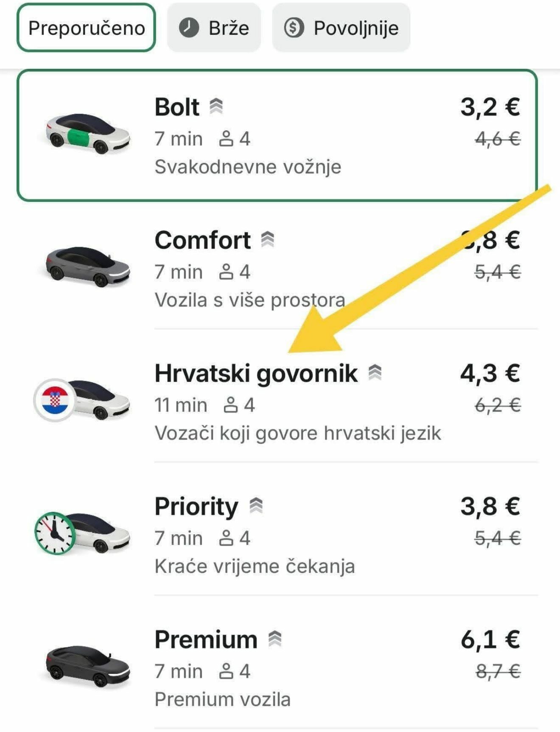Choose the Comfort ride option
This screenshot has width=560, height=732.
[203, 240]
